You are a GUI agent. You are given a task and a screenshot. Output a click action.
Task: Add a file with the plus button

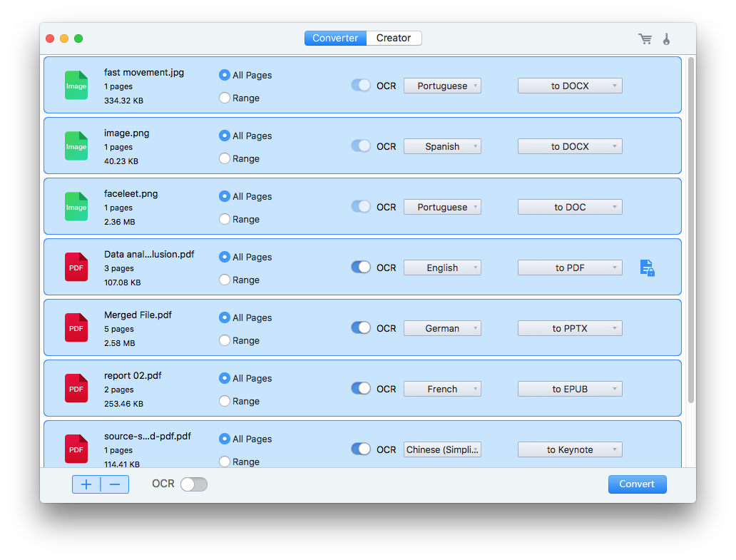pos(86,484)
